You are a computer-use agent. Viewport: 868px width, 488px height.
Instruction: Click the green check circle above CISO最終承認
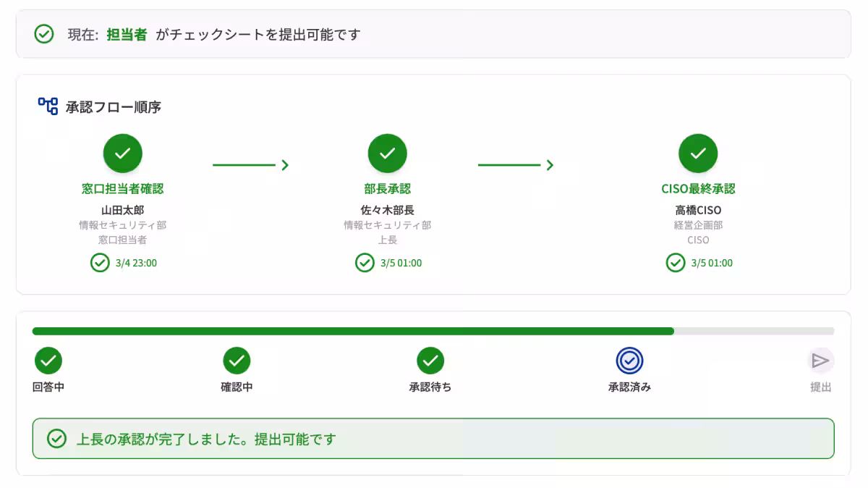click(698, 153)
